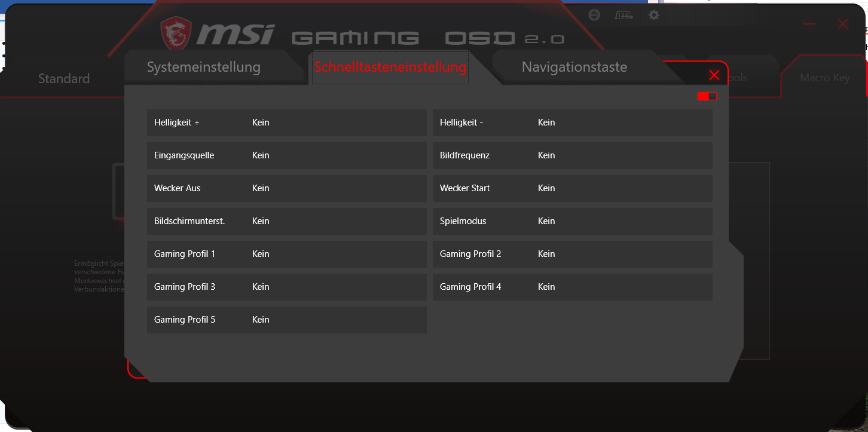The image size is (868, 432).
Task: Minimize the MSI Gaming OSD window
Action: tap(809, 24)
